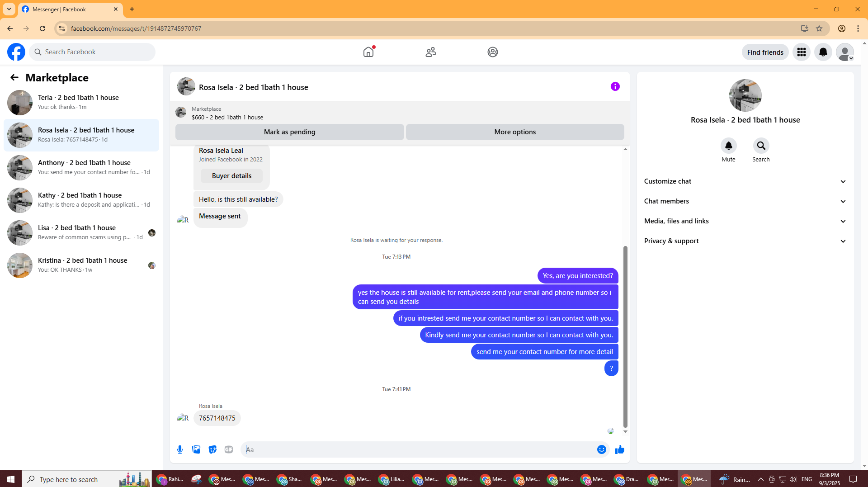The width and height of the screenshot is (868, 487).
Task: Open Chrome profile icon
Action: 842,28
